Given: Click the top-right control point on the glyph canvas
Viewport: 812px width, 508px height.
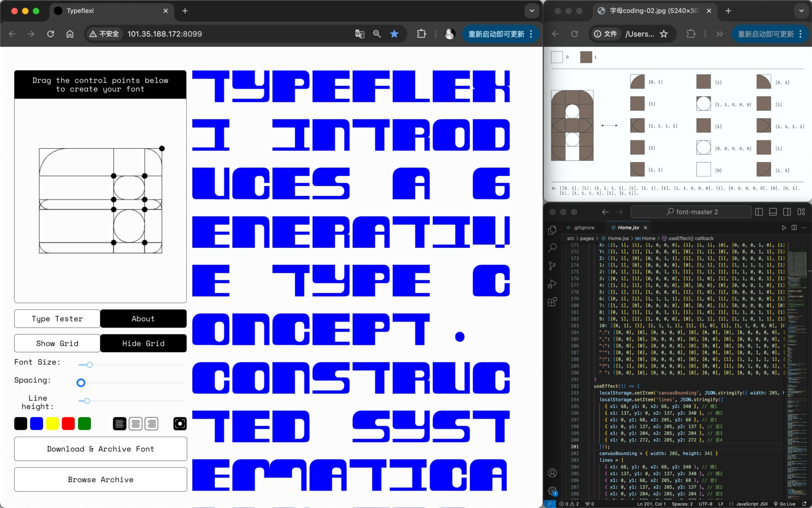Looking at the screenshot, I should [162, 148].
